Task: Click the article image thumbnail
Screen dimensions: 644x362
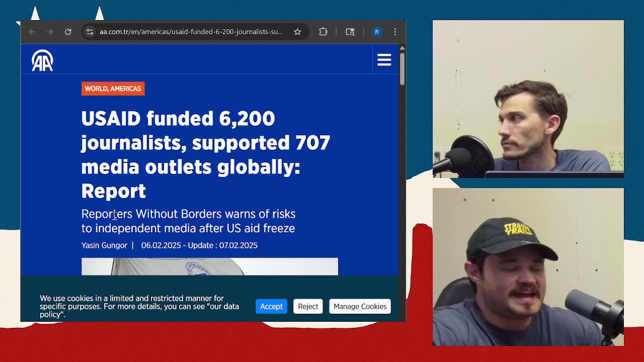Action: (x=210, y=266)
